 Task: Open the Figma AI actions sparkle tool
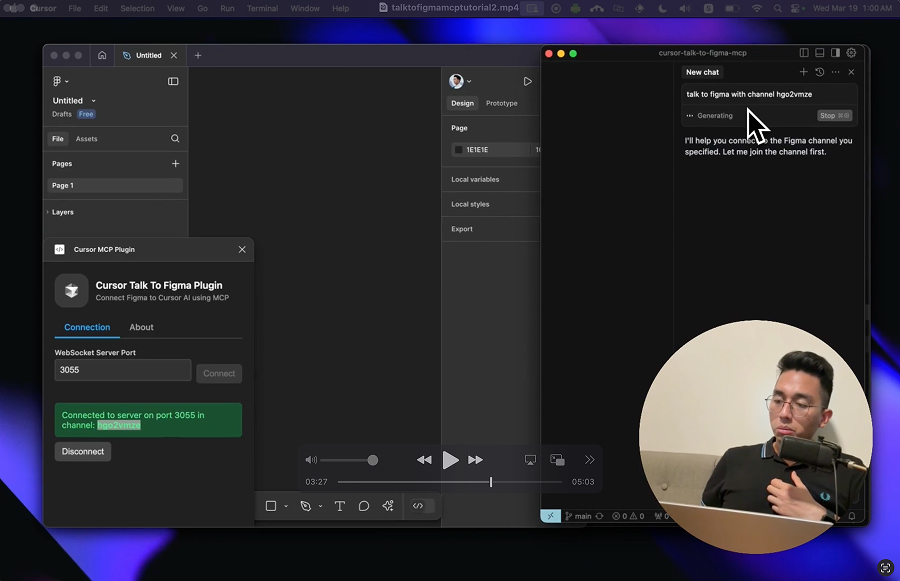pyautogui.click(x=388, y=506)
